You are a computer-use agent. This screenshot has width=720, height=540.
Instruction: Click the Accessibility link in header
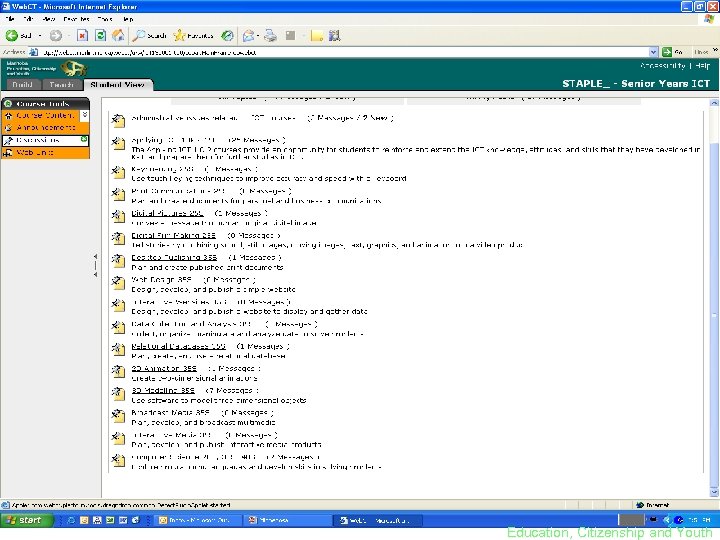[x=663, y=66]
